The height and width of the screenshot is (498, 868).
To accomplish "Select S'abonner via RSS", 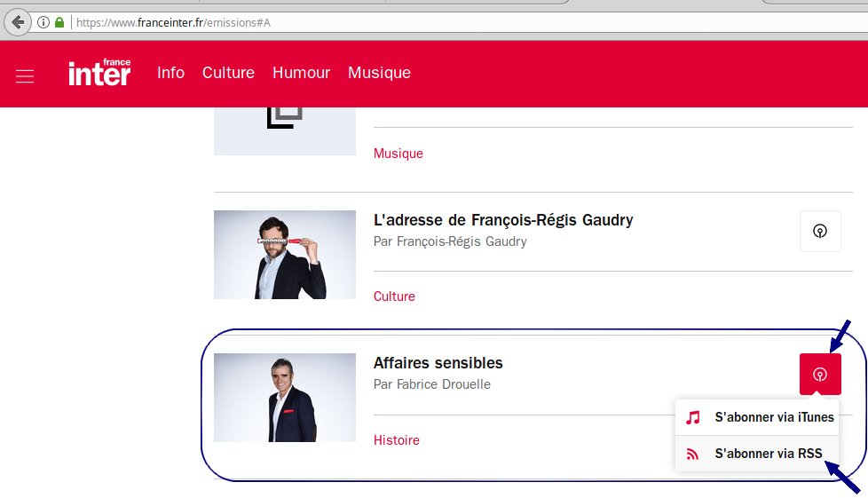I will pyautogui.click(x=769, y=454).
